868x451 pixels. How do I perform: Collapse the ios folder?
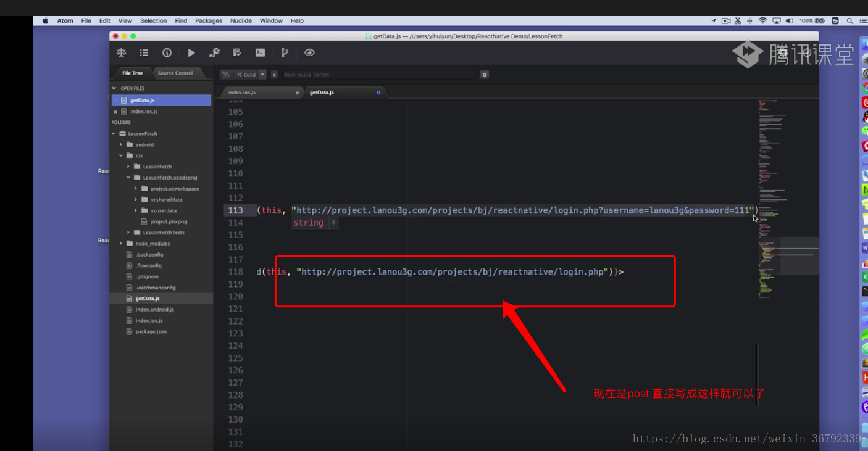(x=121, y=155)
